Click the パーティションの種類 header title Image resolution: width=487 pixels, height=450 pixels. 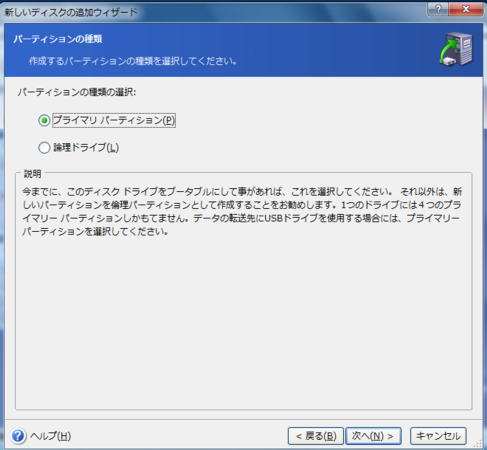58,39
